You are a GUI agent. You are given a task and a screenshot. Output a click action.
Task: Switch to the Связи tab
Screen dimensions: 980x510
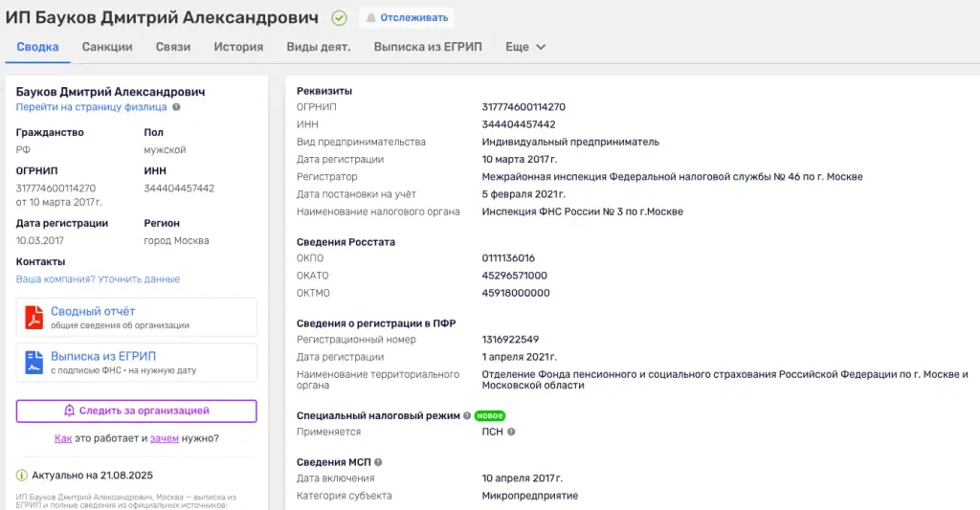pos(173,47)
